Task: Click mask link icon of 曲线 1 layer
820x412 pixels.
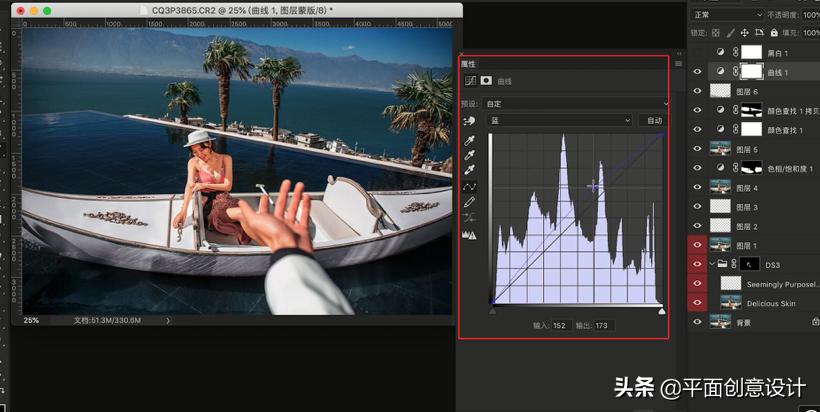Action: [x=735, y=72]
